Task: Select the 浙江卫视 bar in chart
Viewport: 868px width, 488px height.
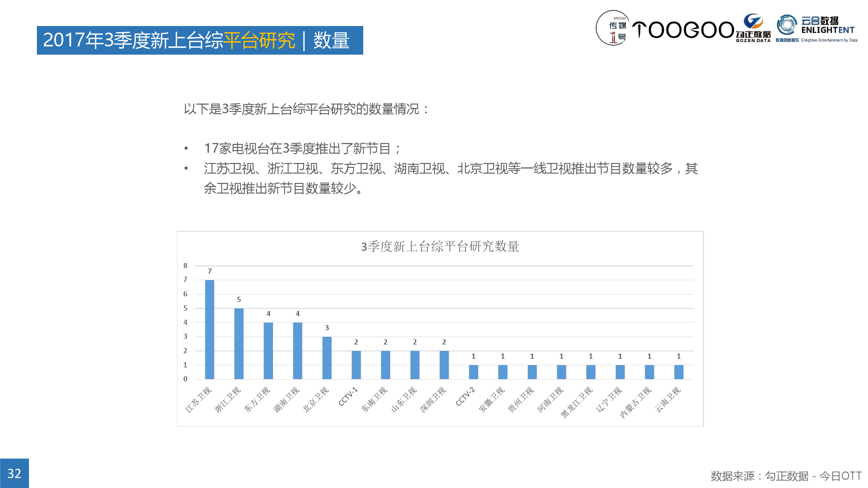Action: (239, 344)
